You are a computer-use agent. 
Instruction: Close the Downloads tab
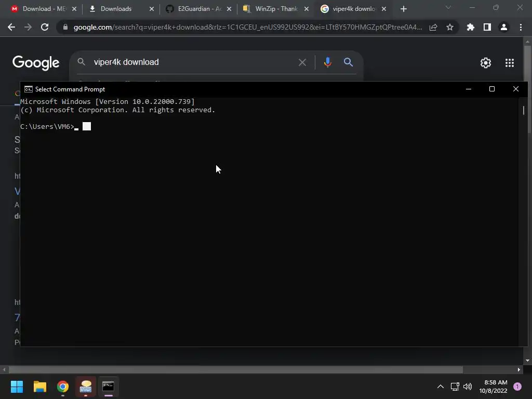pyautogui.click(x=152, y=9)
